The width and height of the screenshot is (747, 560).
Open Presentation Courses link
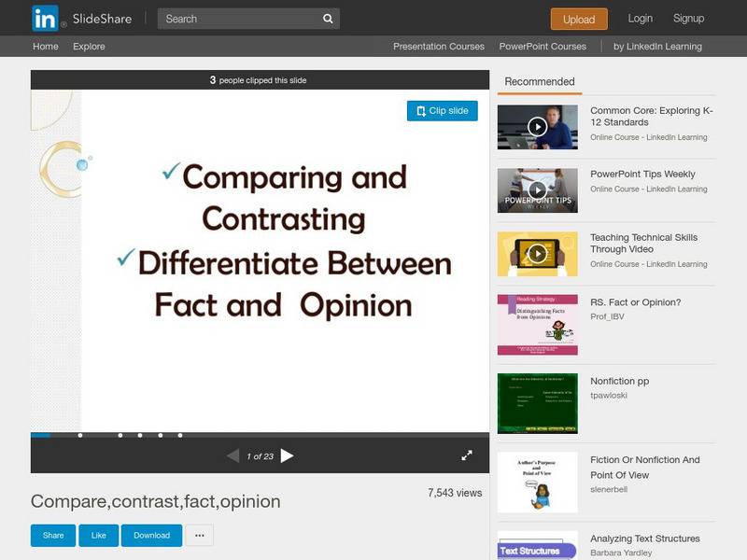pos(439,46)
